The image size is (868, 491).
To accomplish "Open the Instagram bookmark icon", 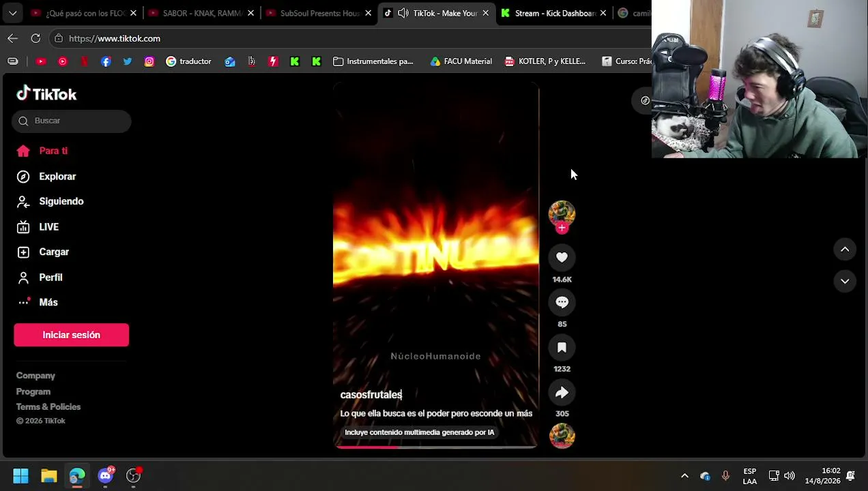I will click(149, 61).
